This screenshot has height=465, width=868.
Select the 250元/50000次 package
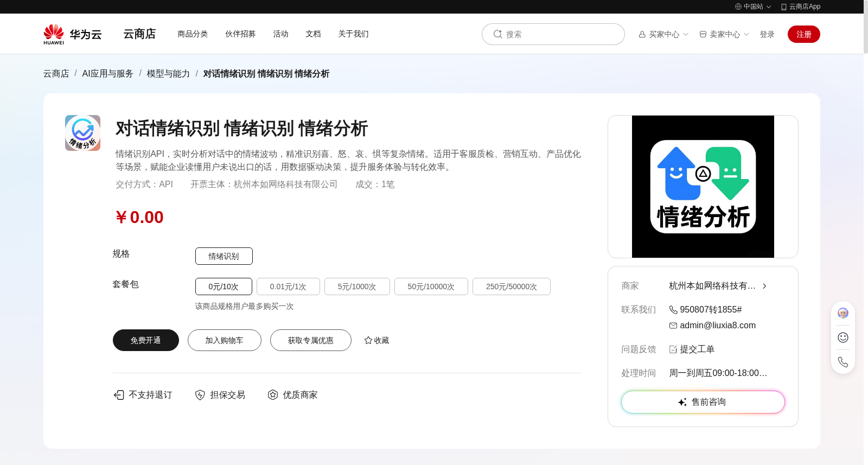point(512,286)
